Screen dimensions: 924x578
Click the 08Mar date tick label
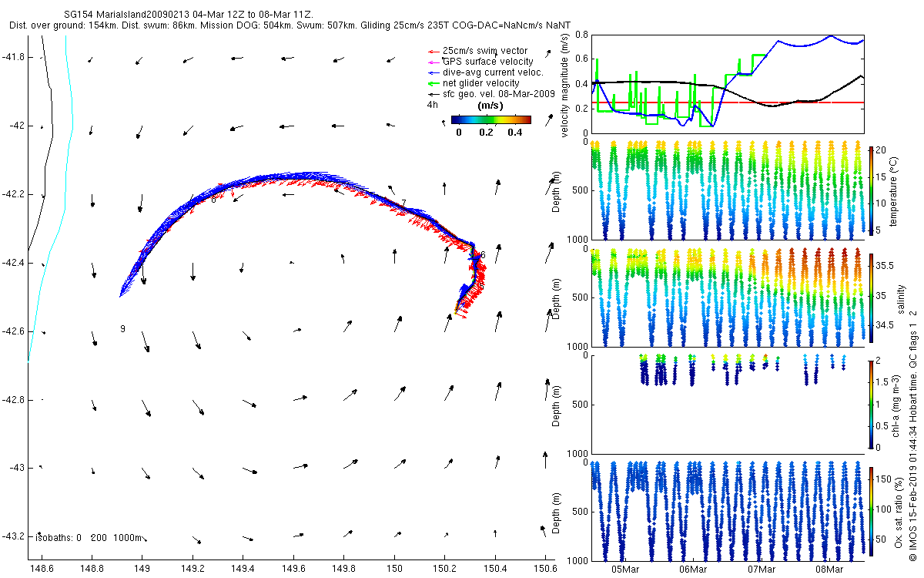(830, 570)
